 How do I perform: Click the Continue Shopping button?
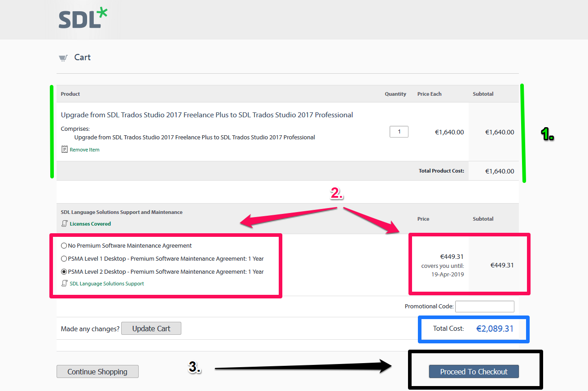(x=97, y=372)
